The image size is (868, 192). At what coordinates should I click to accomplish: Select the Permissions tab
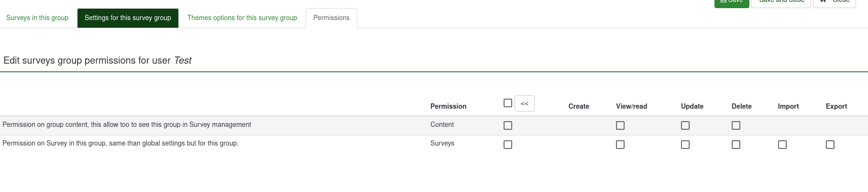click(331, 18)
